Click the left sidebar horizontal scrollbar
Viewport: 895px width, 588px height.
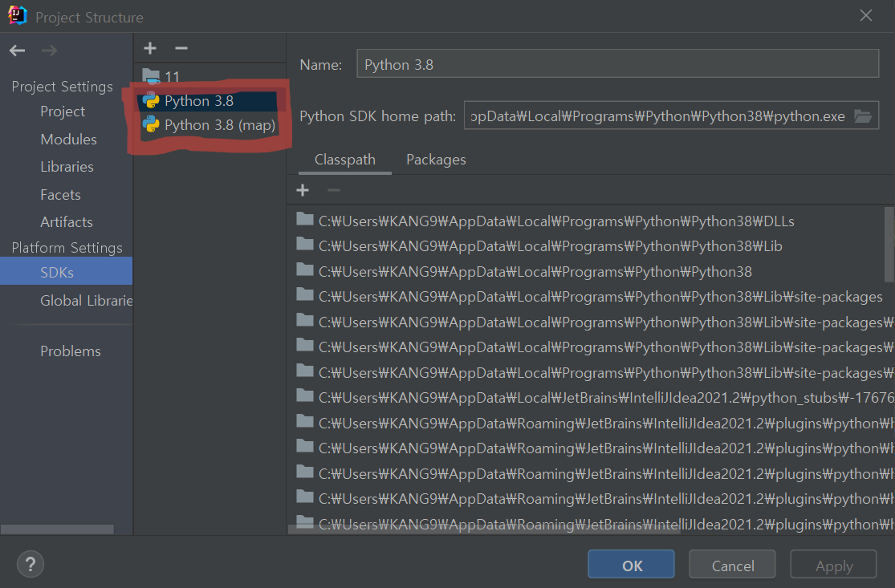click(x=57, y=529)
